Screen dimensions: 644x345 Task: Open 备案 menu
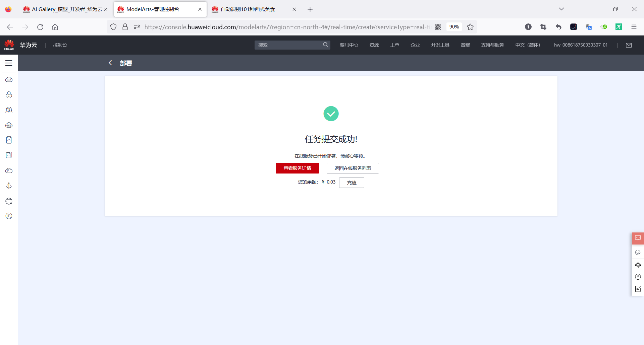(x=465, y=45)
